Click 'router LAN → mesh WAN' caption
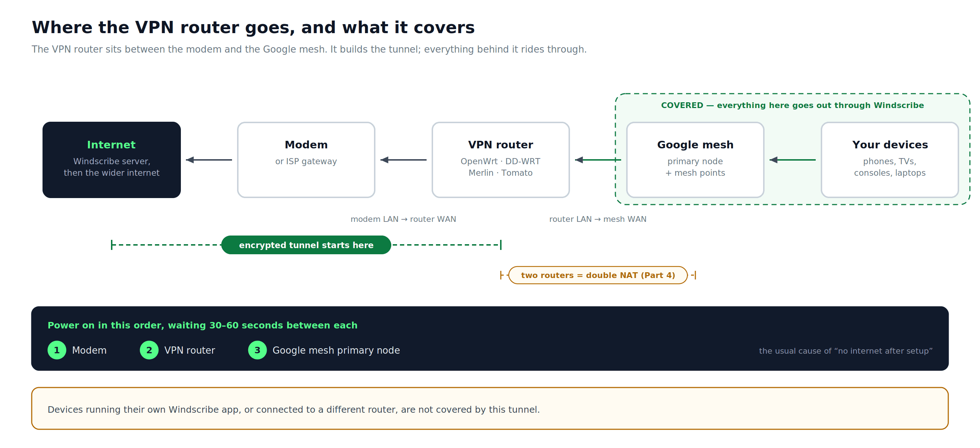 [598, 219]
